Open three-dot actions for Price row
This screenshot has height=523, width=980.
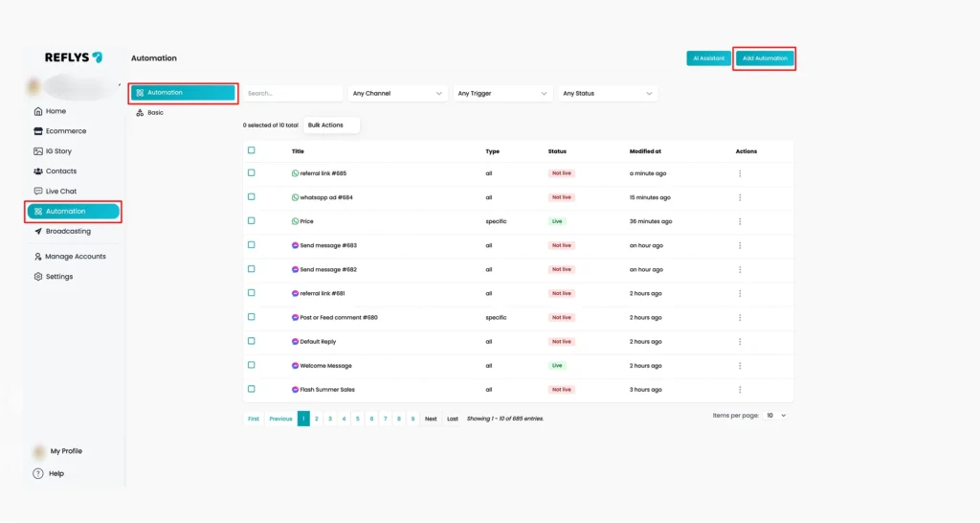740,221
